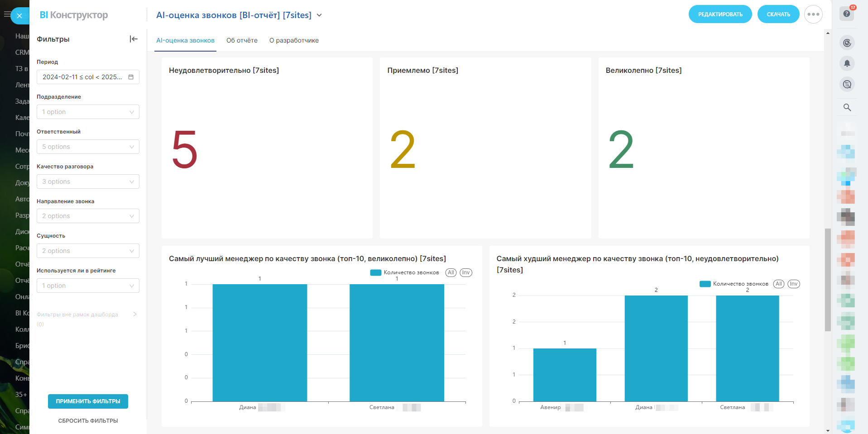The height and width of the screenshot is (434, 868).
Task: Open report title dropdown chevron
Action: 319,15
